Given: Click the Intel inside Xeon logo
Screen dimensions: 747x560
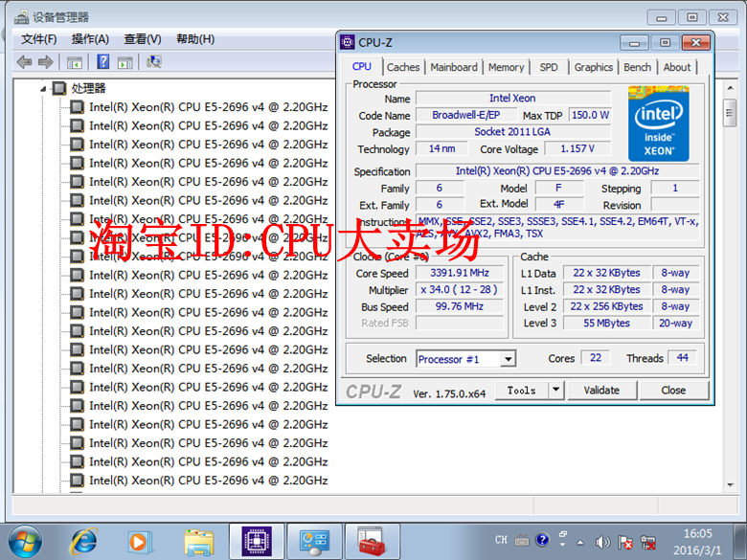Looking at the screenshot, I should 658,123.
